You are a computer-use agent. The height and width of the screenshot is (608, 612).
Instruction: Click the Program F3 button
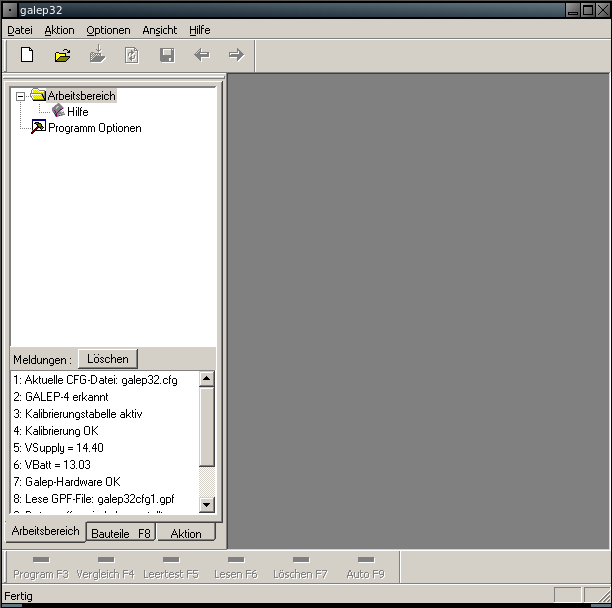tap(41, 567)
